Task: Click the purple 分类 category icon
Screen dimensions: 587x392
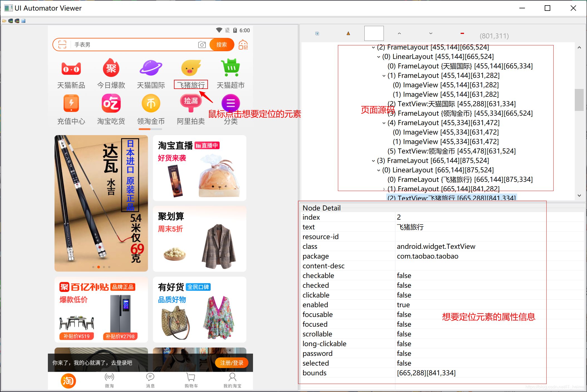Action: click(231, 103)
